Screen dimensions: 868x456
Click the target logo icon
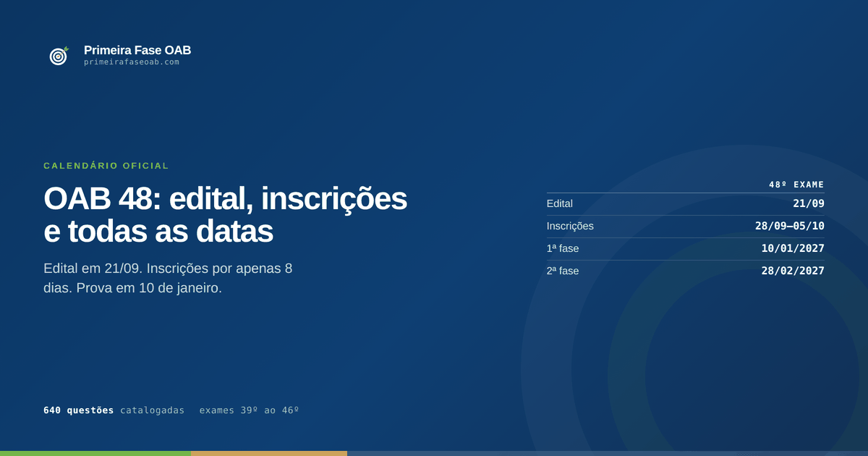[x=59, y=56]
